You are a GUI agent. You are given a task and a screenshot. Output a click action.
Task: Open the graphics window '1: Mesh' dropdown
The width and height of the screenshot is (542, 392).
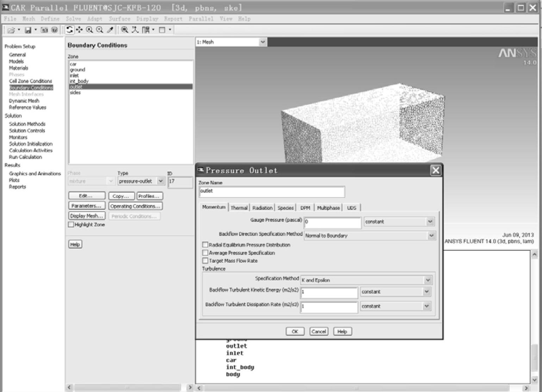click(x=262, y=42)
